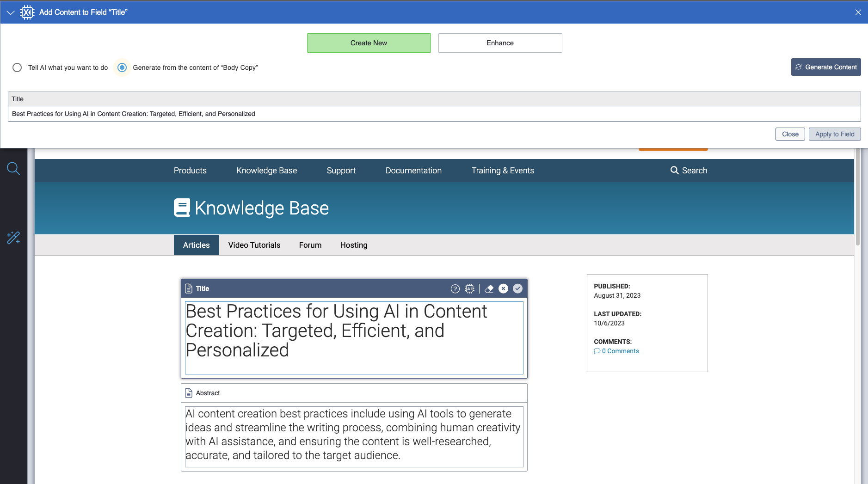Click the Enhance option next to Create New
Screen dimensions: 868x484
click(500, 43)
